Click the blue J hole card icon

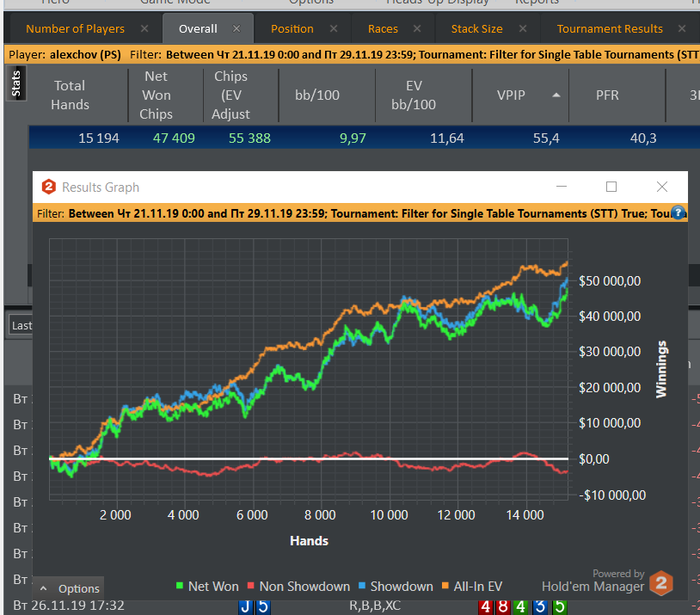click(245, 607)
